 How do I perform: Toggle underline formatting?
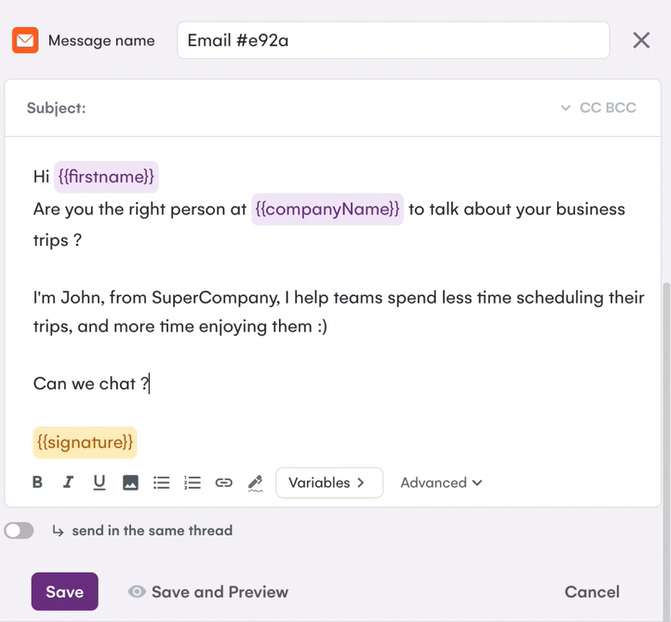[99, 483]
